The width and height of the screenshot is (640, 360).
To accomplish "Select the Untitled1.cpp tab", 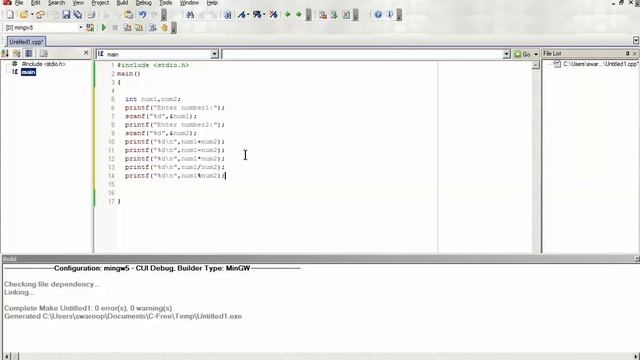I will click(x=26, y=42).
